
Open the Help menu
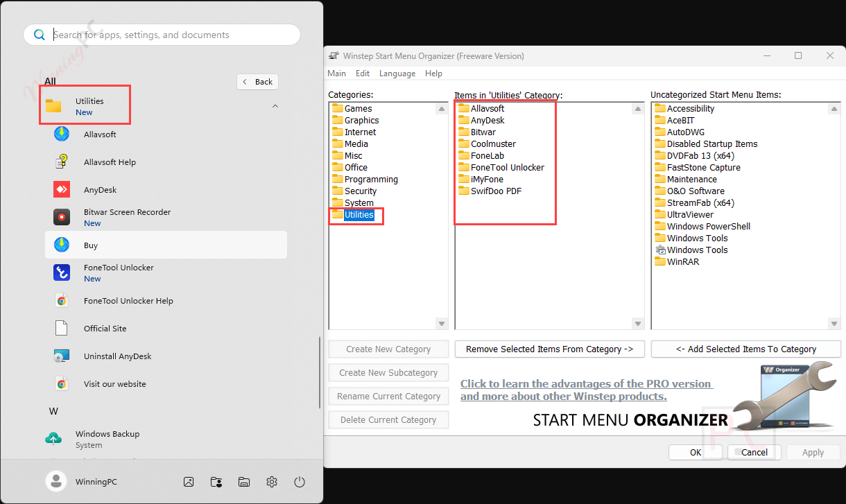click(433, 73)
